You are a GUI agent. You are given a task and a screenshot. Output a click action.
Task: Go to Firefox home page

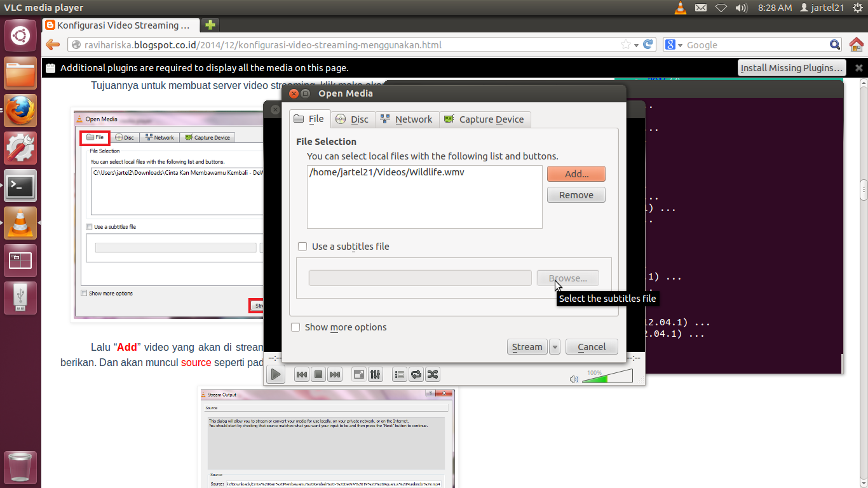856,44
